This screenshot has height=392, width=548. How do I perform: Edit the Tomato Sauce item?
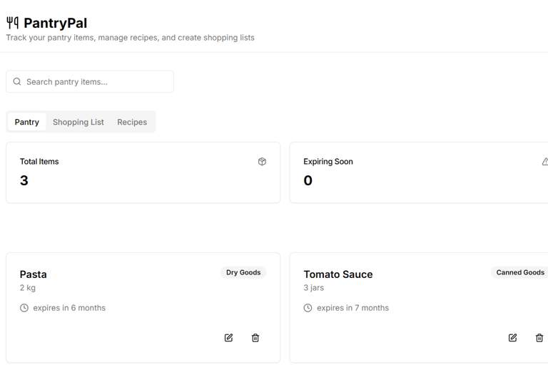[512, 338]
